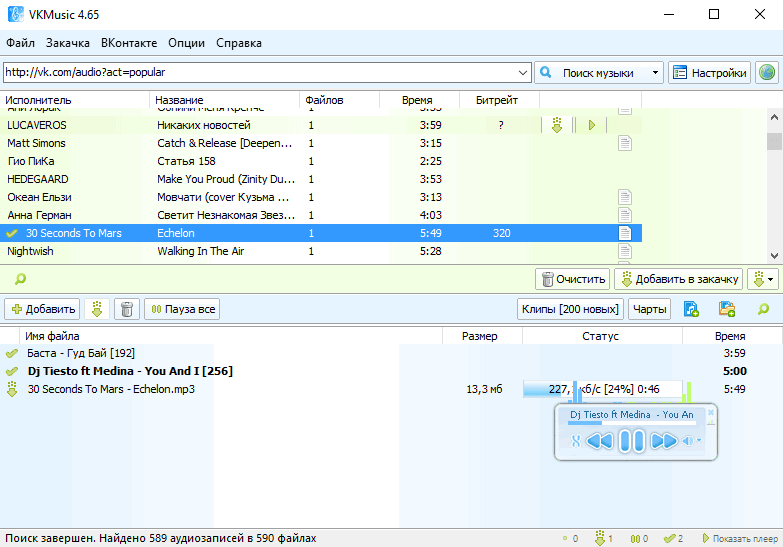This screenshot has height=547, width=783.
Task: Skip to next track in mini player
Action: pyautogui.click(x=664, y=441)
